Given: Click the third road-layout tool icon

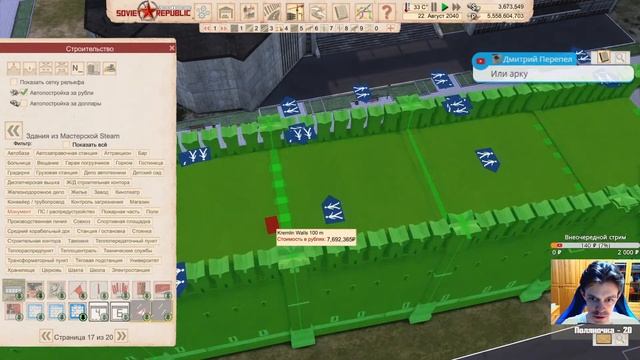Looking at the screenshot, I should 46,68.
